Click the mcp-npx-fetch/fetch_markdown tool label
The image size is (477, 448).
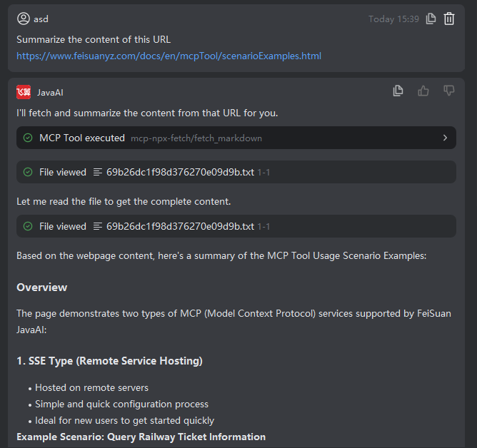point(196,138)
